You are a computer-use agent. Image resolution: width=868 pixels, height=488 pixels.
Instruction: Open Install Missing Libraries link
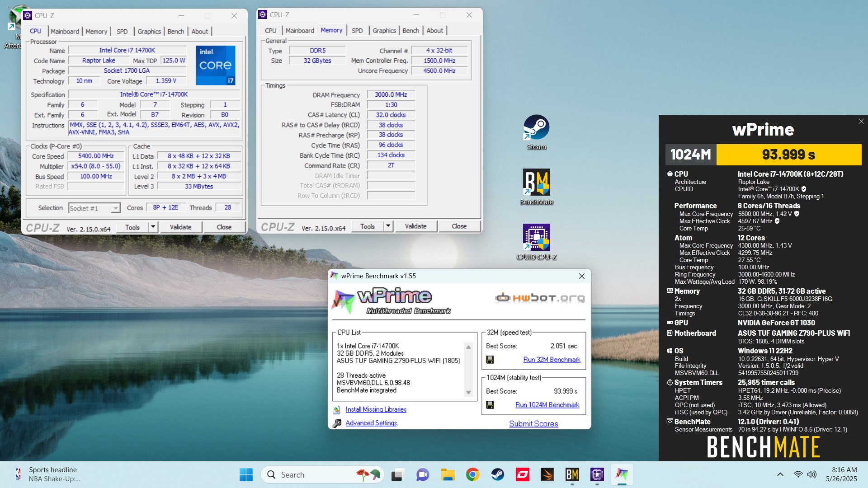point(376,409)
